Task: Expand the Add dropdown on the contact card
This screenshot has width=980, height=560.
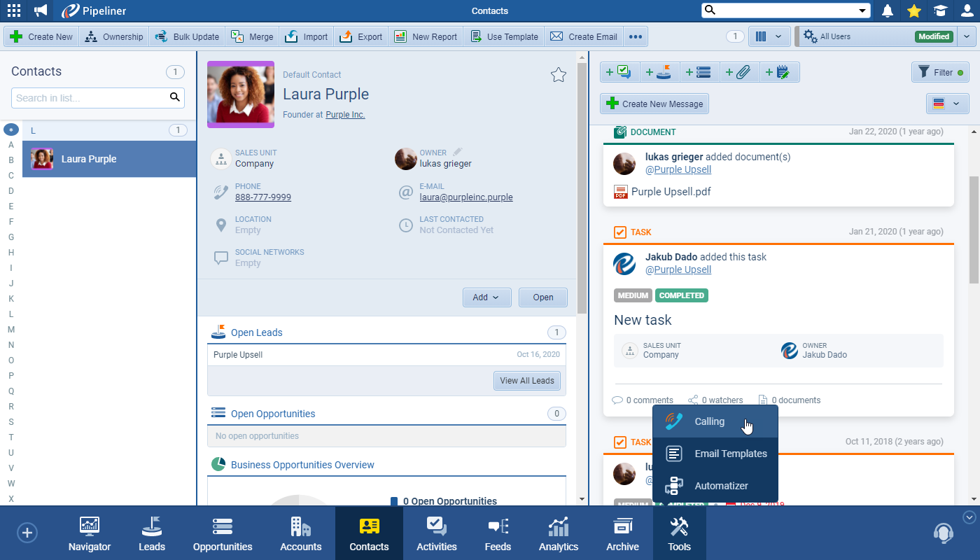Action: click(x=486, y=297)
